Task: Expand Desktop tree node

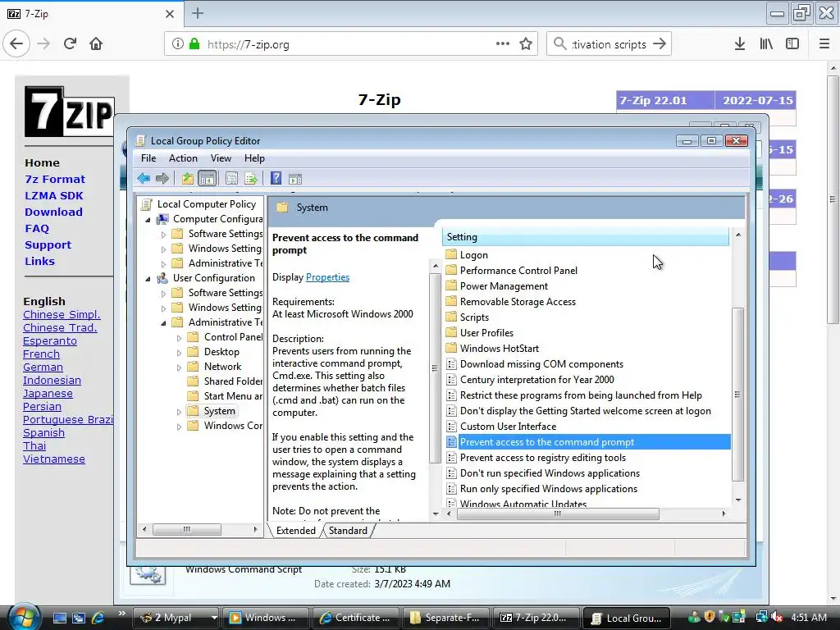Action: click(x=180, y=353)
